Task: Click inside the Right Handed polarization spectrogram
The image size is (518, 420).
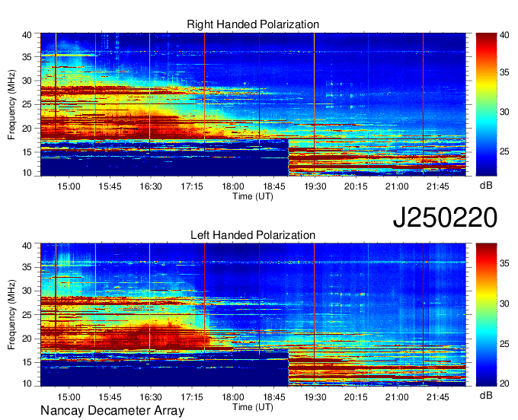Action: click(x=253, y=104)
